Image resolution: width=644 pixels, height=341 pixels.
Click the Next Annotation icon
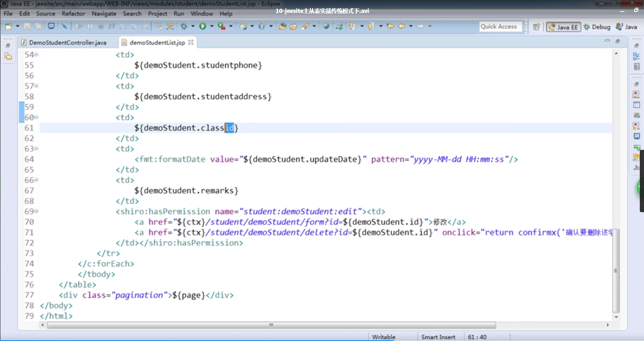tap(352, 26)
